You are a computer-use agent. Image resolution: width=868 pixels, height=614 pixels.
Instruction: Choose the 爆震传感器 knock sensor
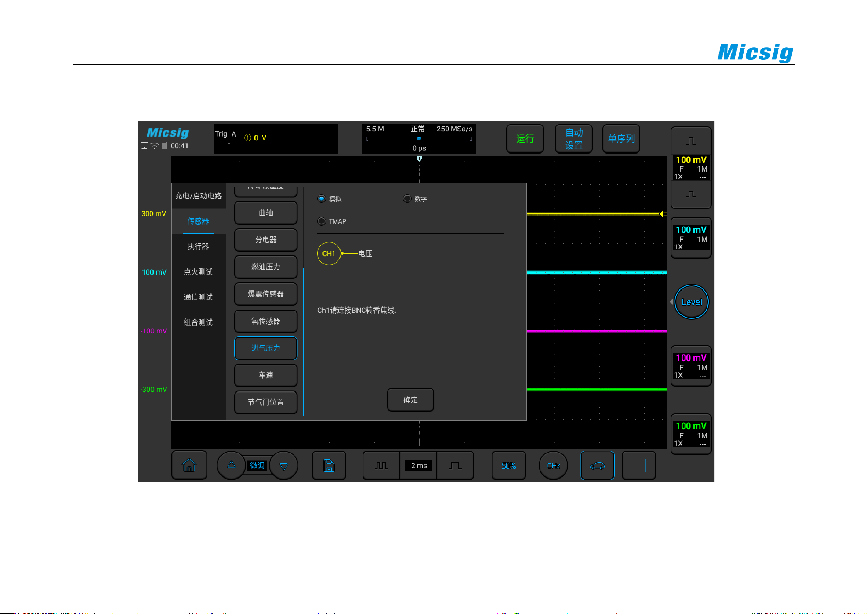(x=266, y=294)
